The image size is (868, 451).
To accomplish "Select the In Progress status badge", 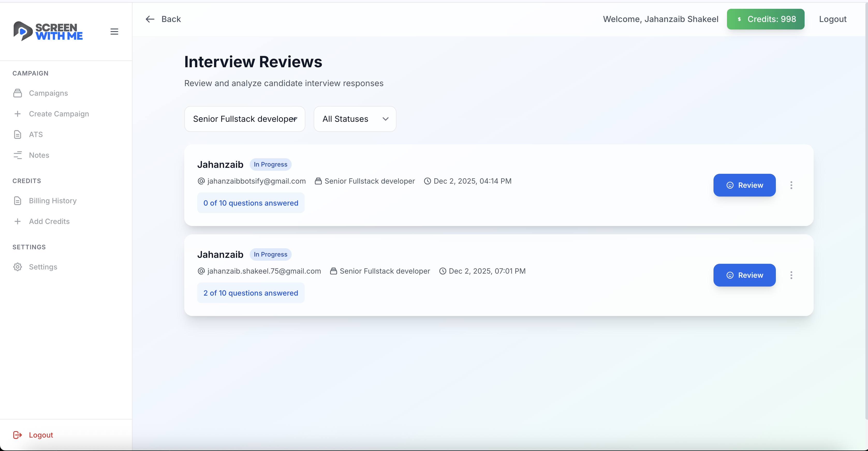I will 270,164.
